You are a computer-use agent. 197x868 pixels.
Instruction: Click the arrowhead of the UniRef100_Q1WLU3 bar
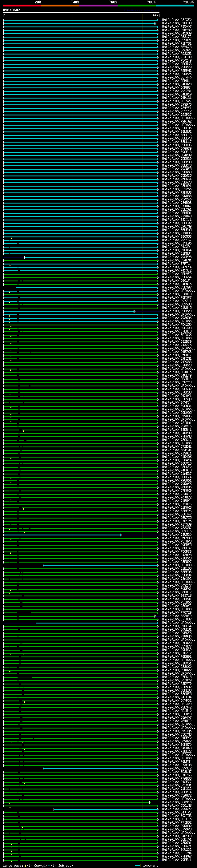click(x=155, y=24)
